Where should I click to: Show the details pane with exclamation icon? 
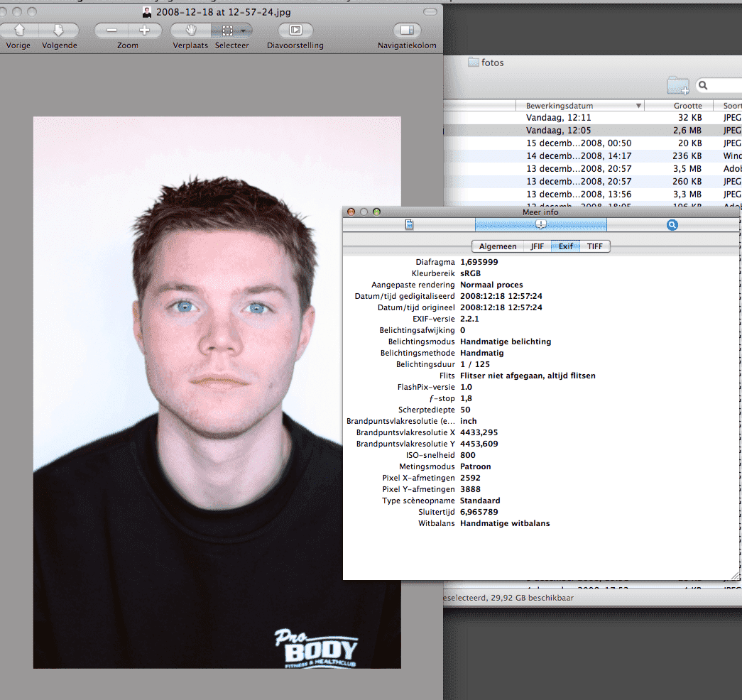[x=541, y=224]
